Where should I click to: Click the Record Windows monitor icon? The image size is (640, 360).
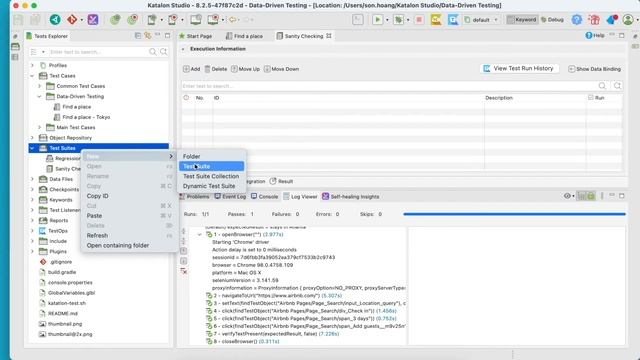pos(213,19)
